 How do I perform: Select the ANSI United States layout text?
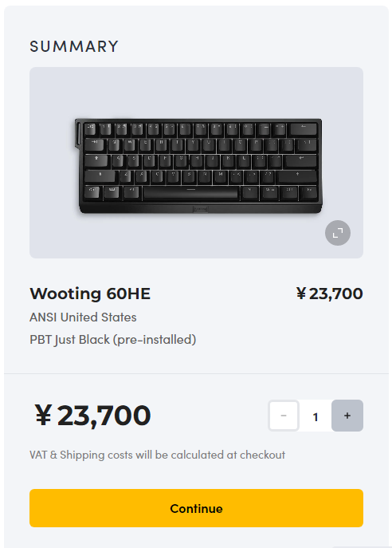point(83,317)
